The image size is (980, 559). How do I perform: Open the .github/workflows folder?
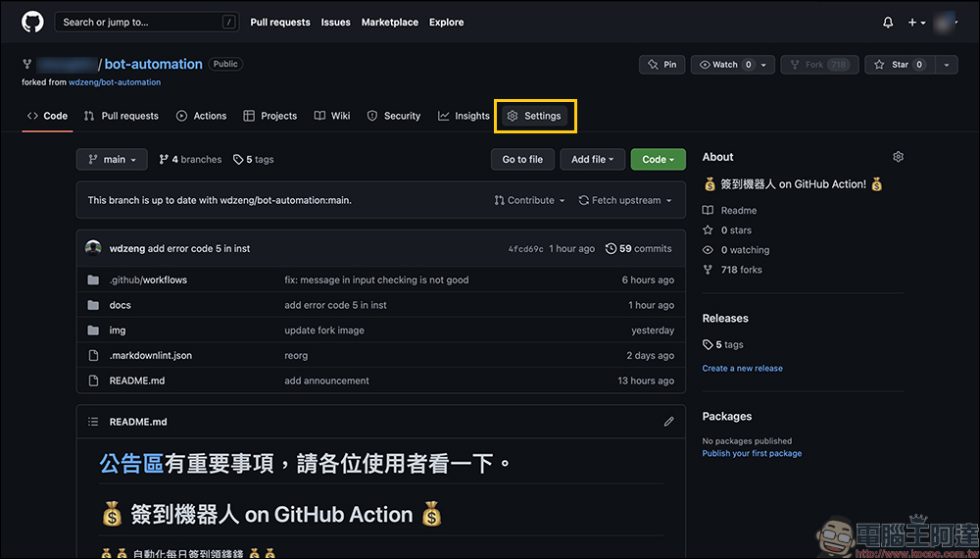148,279
